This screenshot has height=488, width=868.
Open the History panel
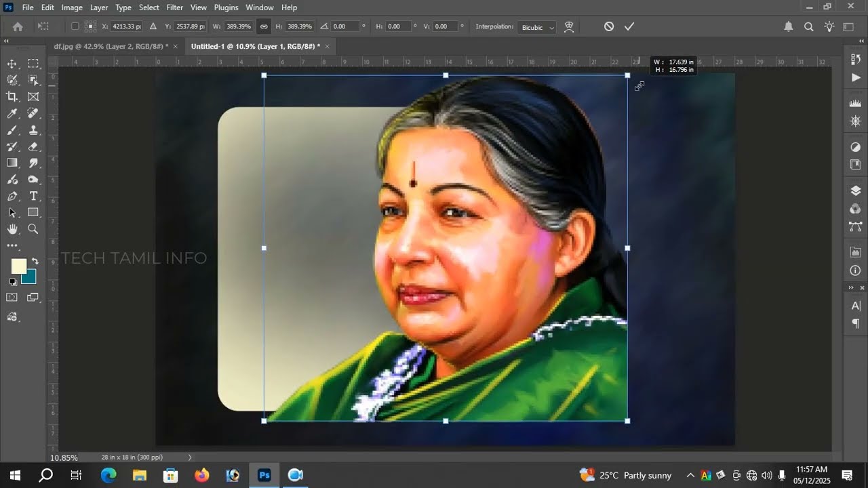point(855,59)
